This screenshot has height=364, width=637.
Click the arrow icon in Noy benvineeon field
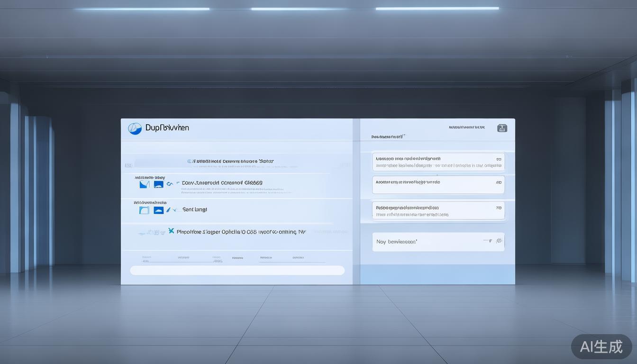[487, 241]
